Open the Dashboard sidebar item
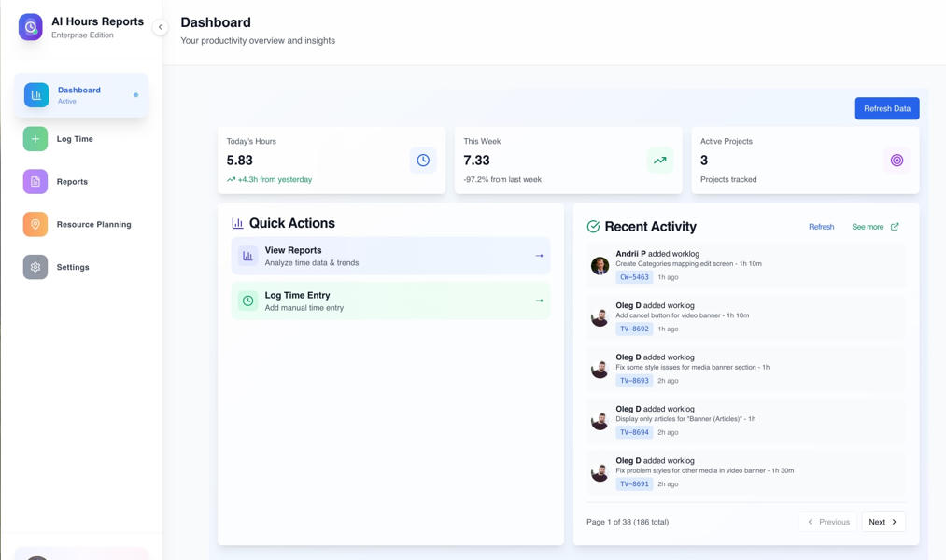946x560 pixels. [81, 95]
